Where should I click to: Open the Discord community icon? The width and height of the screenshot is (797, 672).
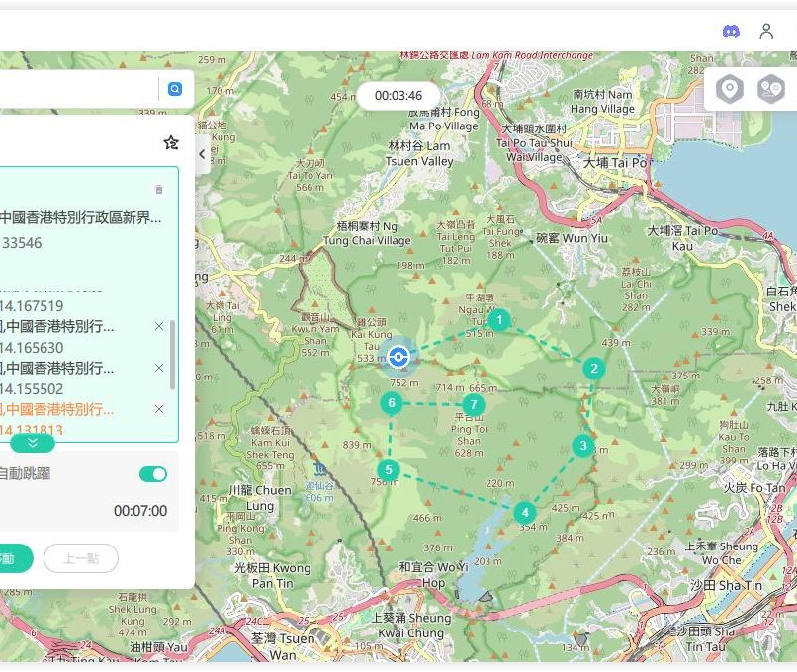731,31
